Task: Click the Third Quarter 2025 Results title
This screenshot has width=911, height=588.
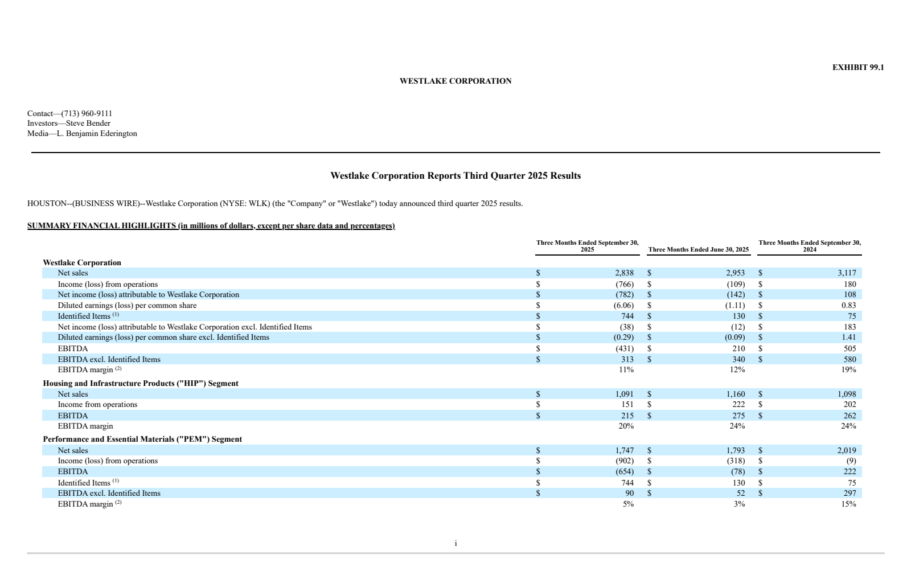Action: click(455, 175)
